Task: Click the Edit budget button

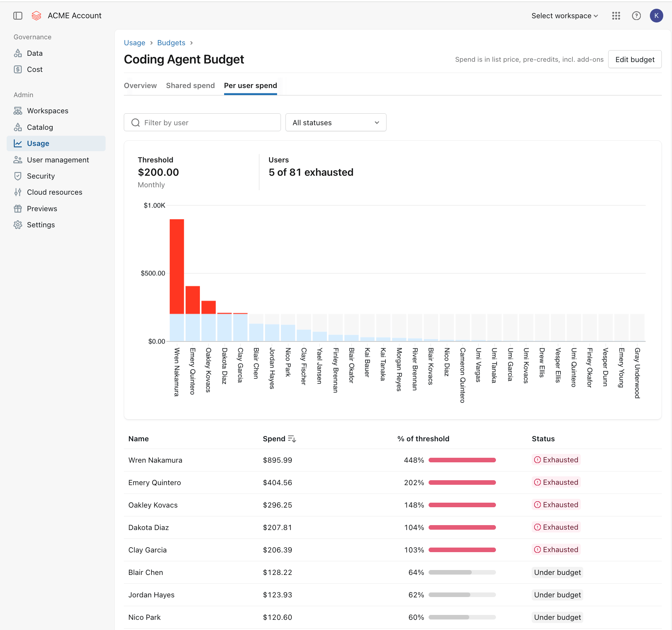Action: (635, 59)
